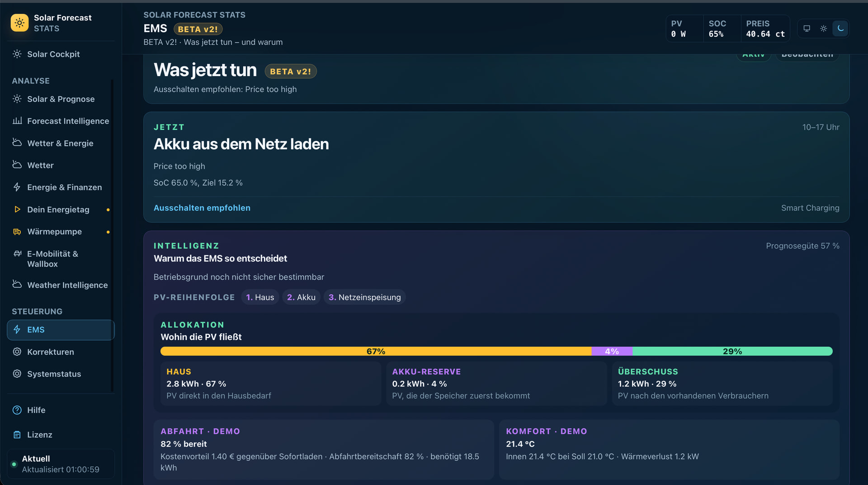
Task: Click the Solar Forecast sun logo icon
Action: tap(19, 23)
